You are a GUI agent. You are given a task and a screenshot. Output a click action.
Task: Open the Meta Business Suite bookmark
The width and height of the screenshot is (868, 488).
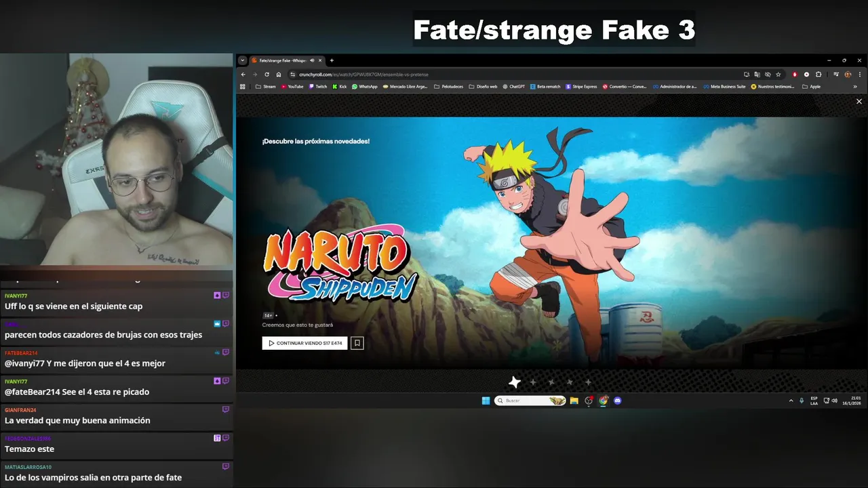pos(724,87)
